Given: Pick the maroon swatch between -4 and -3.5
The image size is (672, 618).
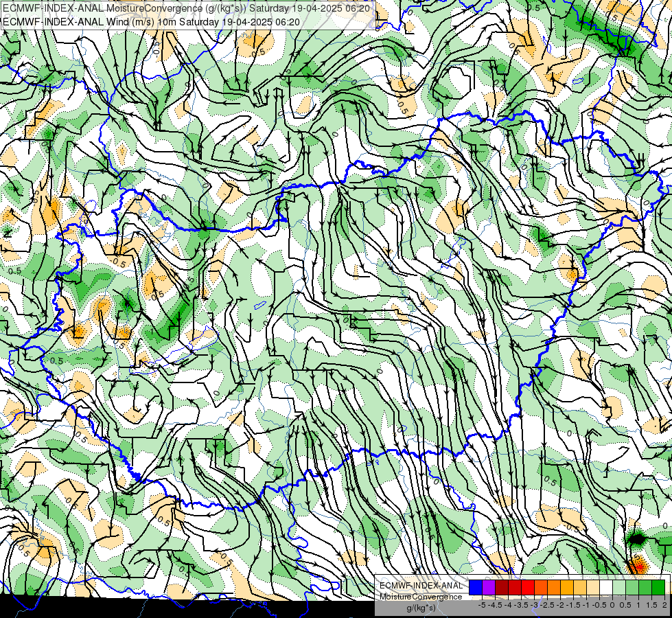Looking at the screenshot, I should pyautogui.click(x=502, y=588).
